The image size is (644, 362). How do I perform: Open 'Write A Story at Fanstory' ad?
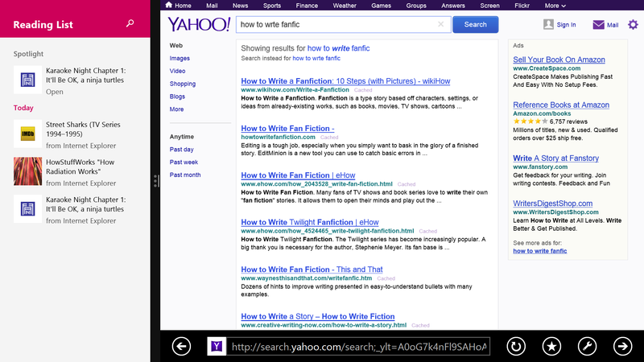click(x=555, y=158)
